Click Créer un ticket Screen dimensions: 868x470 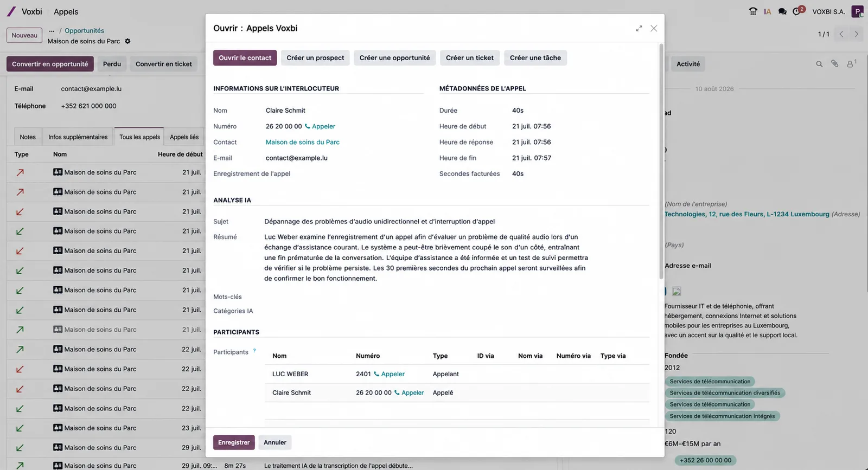(470, 58)
